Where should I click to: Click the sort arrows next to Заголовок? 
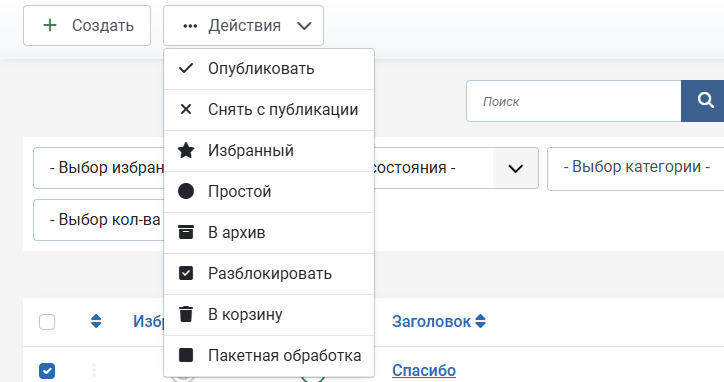480,321
